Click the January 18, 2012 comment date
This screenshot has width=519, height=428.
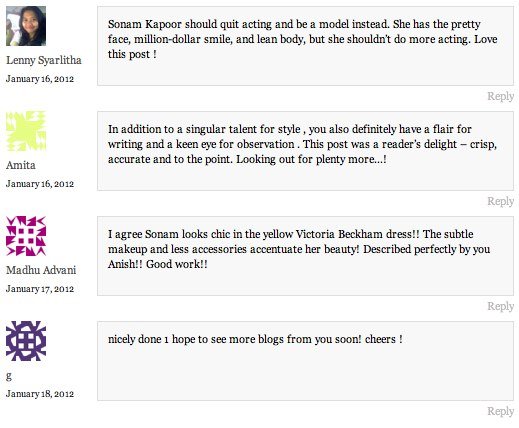[x=40, y=394]
